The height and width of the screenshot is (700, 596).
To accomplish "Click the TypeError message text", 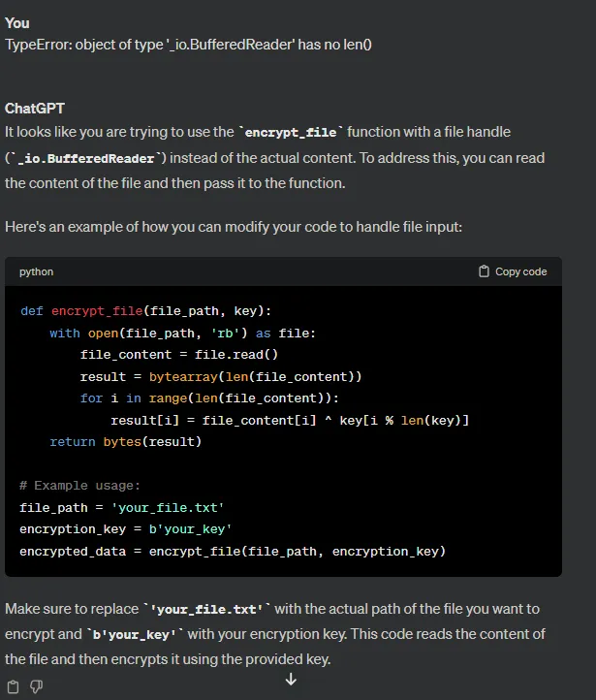I will pos(188,45).
